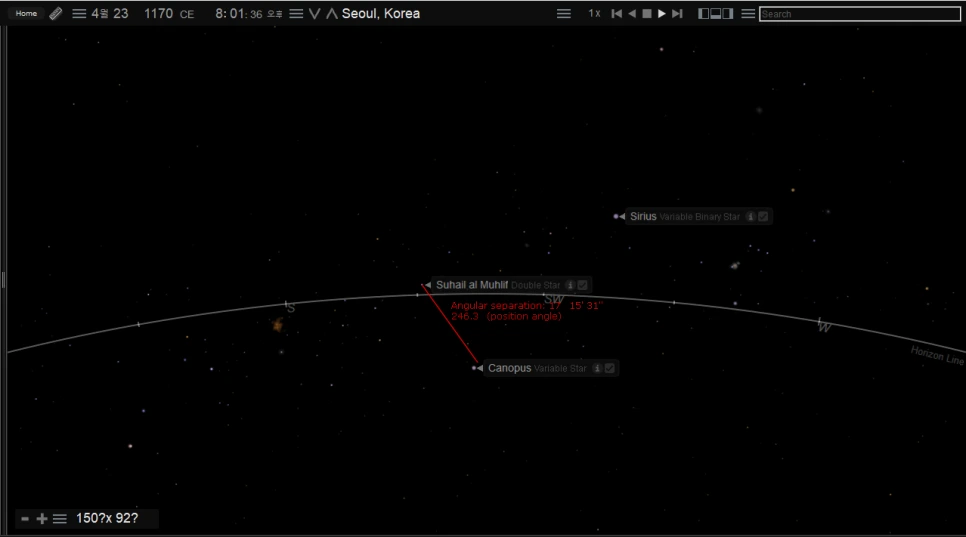
Task: Toggle the bottom pane layout
Action: click(716, 14)
